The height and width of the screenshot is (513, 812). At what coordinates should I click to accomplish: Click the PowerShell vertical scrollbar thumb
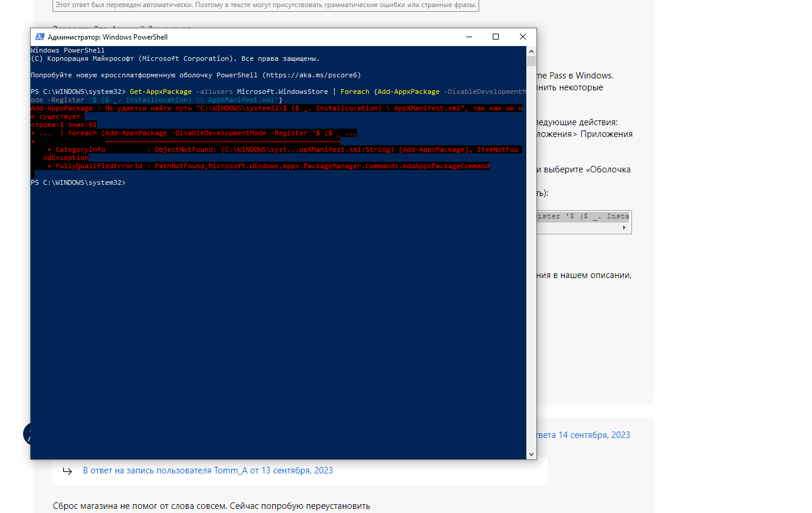tap(531, 61)
